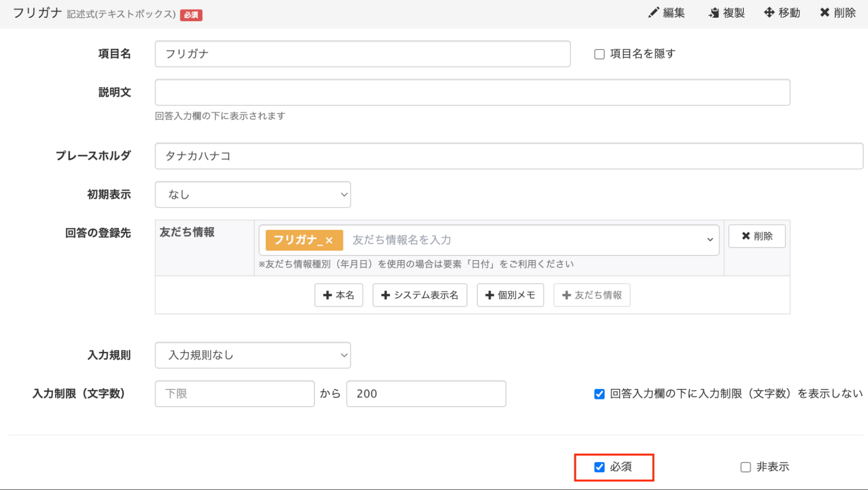Click the 移動 move icon
Image resolution: width=868 pixels, height=490 pixels.
tap(769, 13)
